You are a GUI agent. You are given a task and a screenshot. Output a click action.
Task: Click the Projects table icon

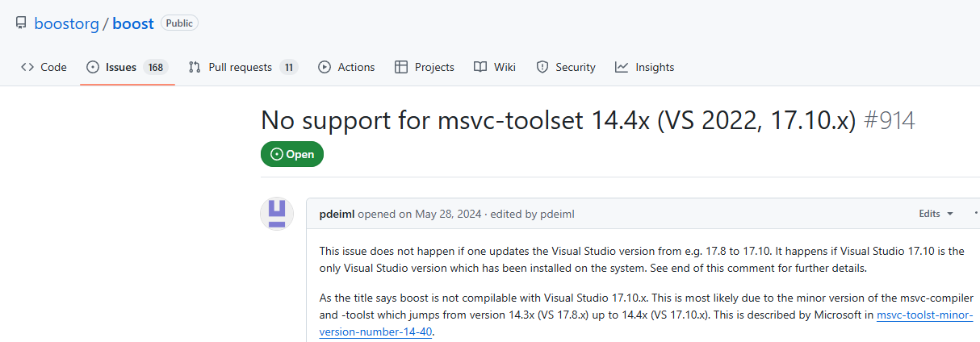(x=401, y=67)
